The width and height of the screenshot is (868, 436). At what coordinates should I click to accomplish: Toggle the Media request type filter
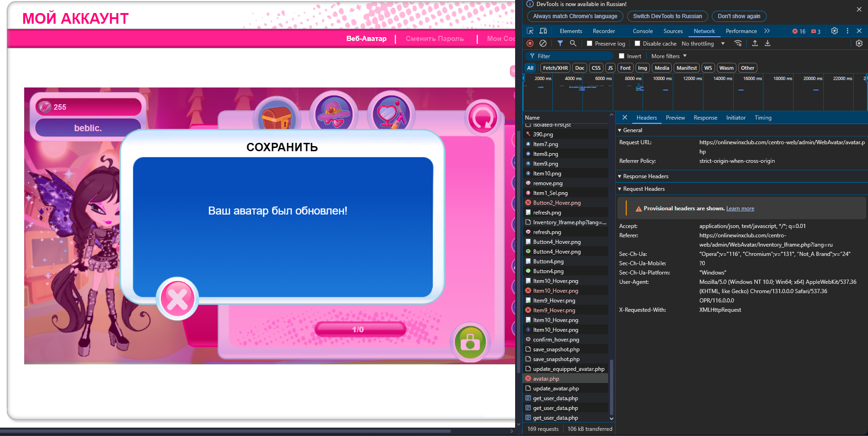pos(662,68)
